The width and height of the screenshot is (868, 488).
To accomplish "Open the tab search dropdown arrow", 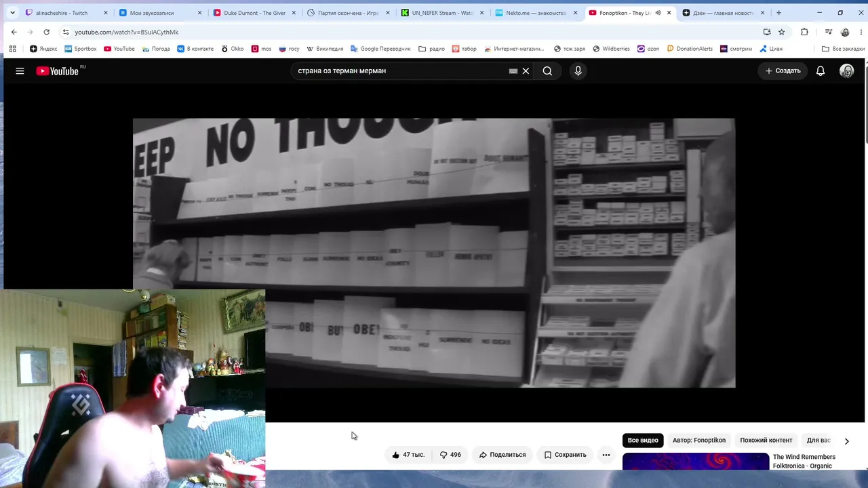I will coord(12,13).
